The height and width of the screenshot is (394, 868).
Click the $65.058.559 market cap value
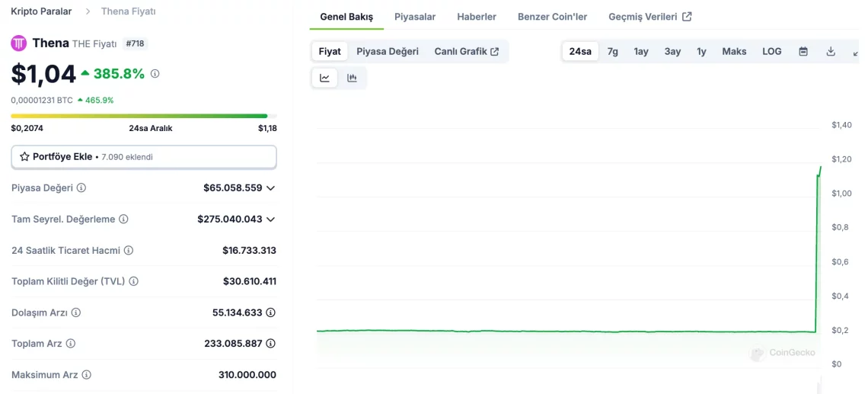[x=233, y=188]
